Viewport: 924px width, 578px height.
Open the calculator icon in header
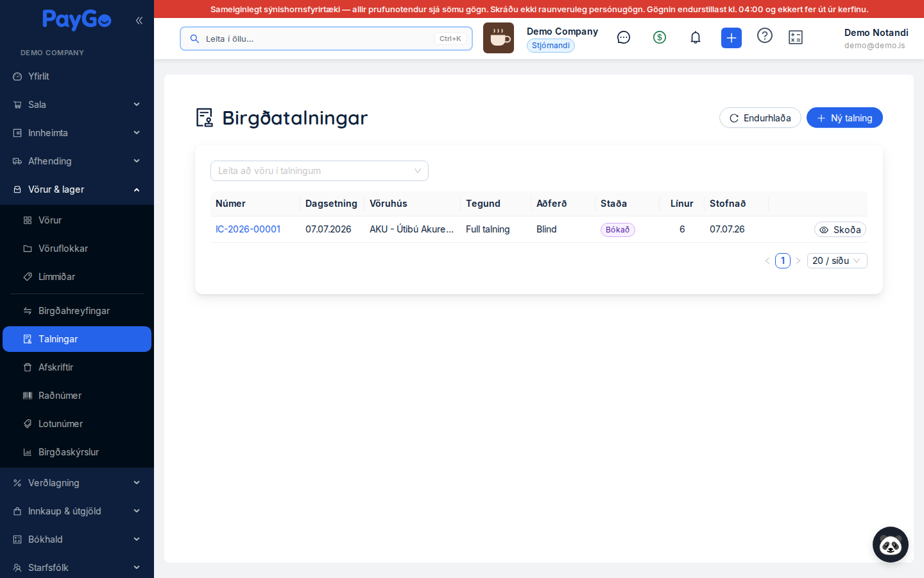[796, 37]
